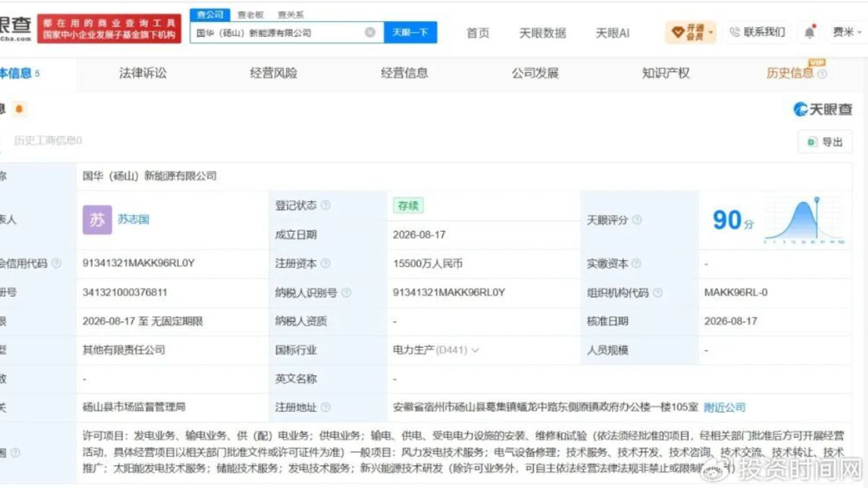Open the notification bell icon
The width and height of the screenshot is (868, 488).
[810, 32]
